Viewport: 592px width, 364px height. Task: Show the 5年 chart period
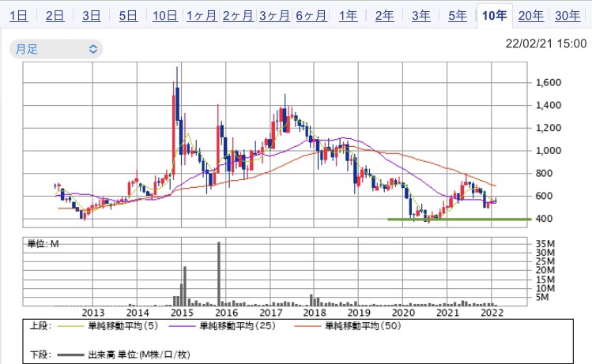[x=458, y=16]
